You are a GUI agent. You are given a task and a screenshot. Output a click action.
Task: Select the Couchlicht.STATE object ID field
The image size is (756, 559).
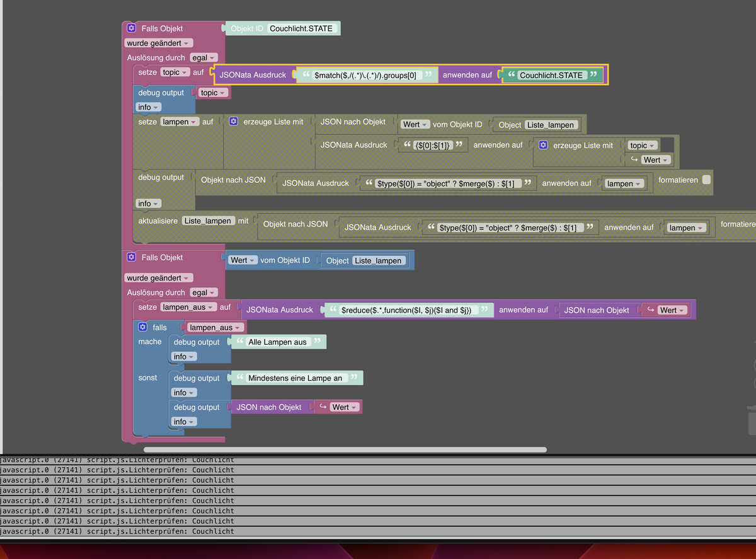pyautogui.click(x=304, y=28)
